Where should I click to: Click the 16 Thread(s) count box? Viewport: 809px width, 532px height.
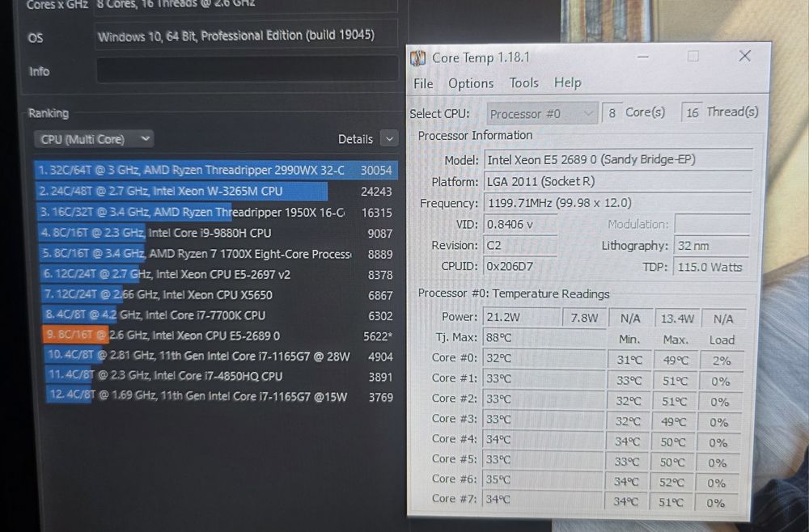[x=692, y=112]
